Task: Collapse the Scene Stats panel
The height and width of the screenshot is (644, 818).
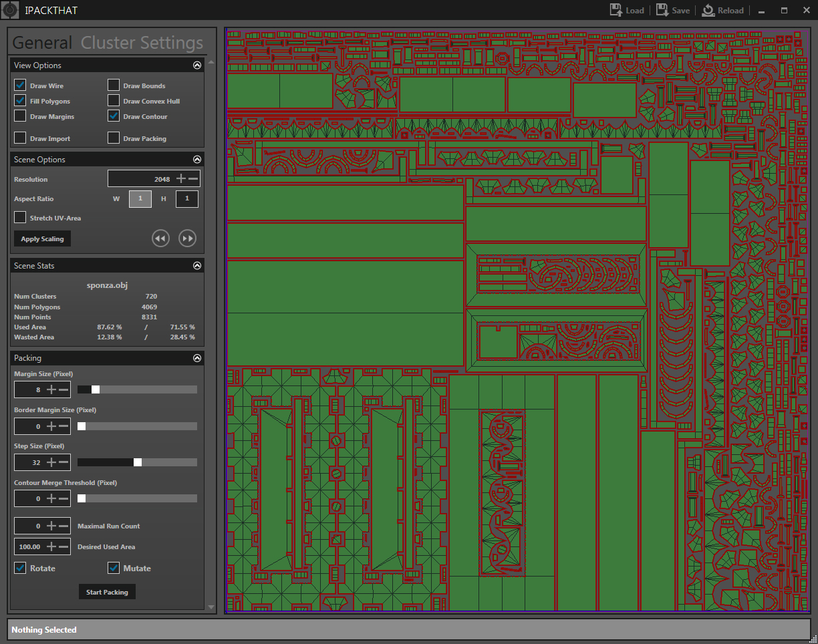Action: click(196, 265)
